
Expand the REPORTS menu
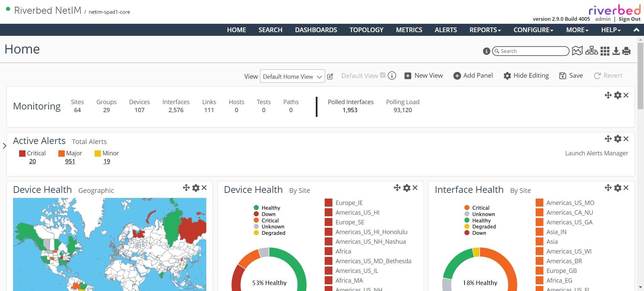pyautogui.click(x=485, y=30)
